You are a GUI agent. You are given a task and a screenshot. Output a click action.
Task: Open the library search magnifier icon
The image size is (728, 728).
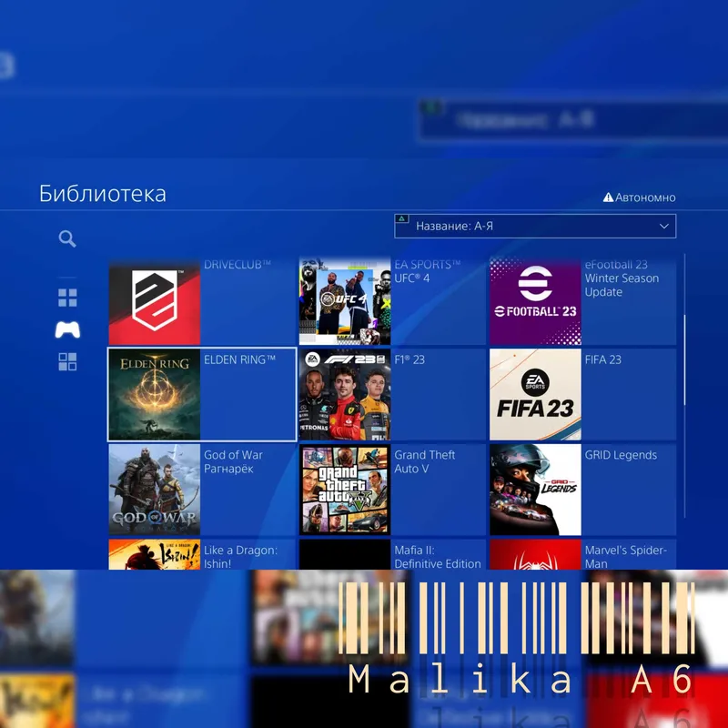(x=67, y=238)
